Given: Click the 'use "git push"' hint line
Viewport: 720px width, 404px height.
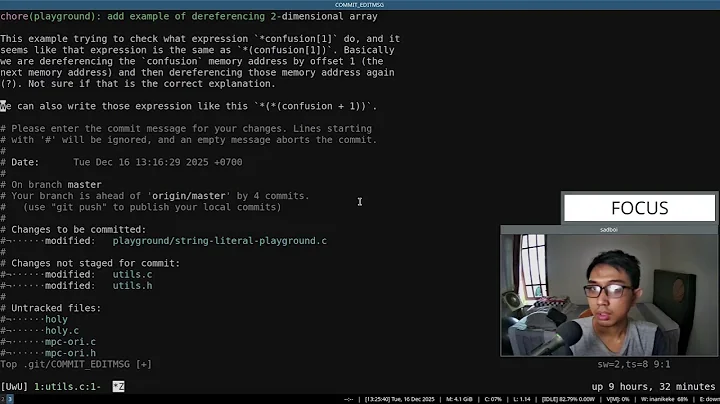Looking at the screenshot, I should 152,207.
